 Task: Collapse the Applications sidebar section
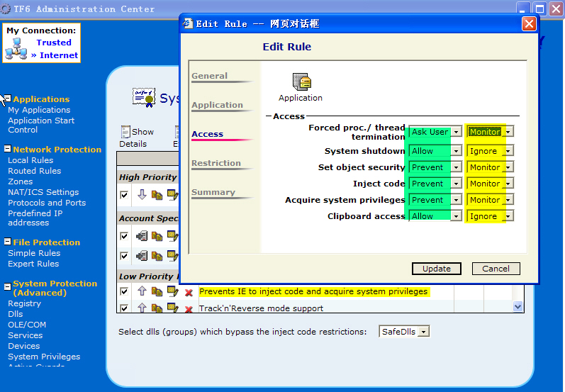click(x=8, y=98)
